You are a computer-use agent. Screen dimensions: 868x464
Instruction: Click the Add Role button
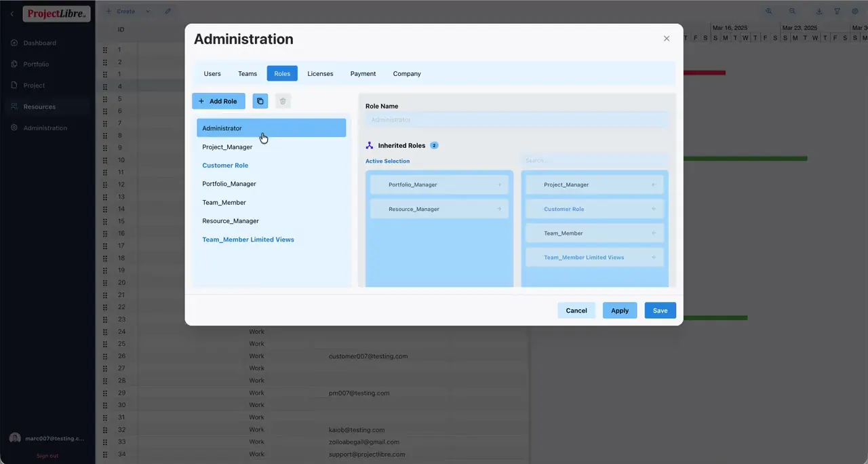pos(218,101)
